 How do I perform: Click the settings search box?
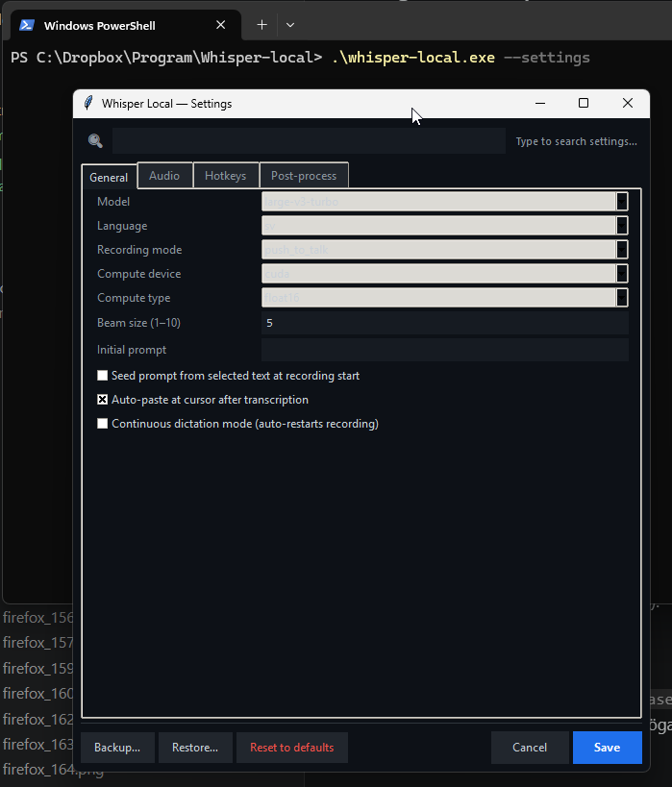(309, 140)
